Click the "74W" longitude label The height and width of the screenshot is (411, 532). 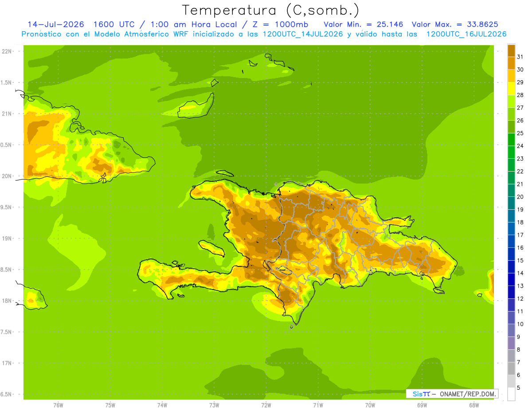pos(162,405)
